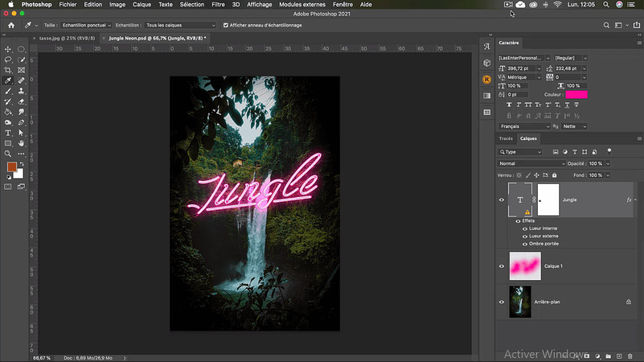Screen dimensions: 644x362
Task: Click the lock all layer icon
Action: 554,175
